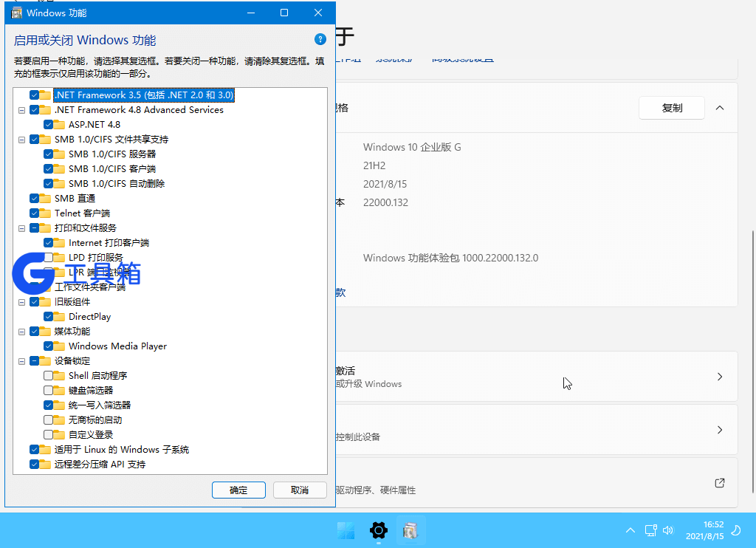This screenshot has height=548, width=756.
Task: Click folder icon beside 远程差分压缩 API 支持
Action: pyautogui.click(x=45, y=464)
